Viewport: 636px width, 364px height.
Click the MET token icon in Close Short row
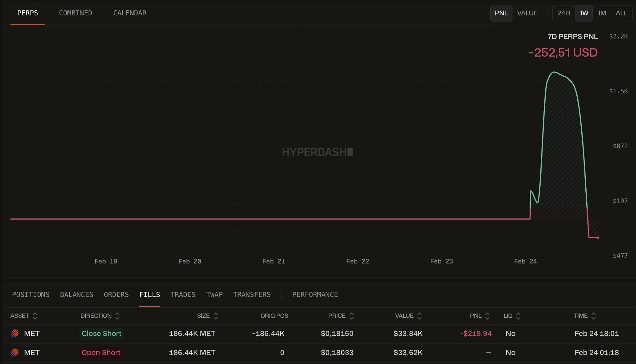[15, 334]
